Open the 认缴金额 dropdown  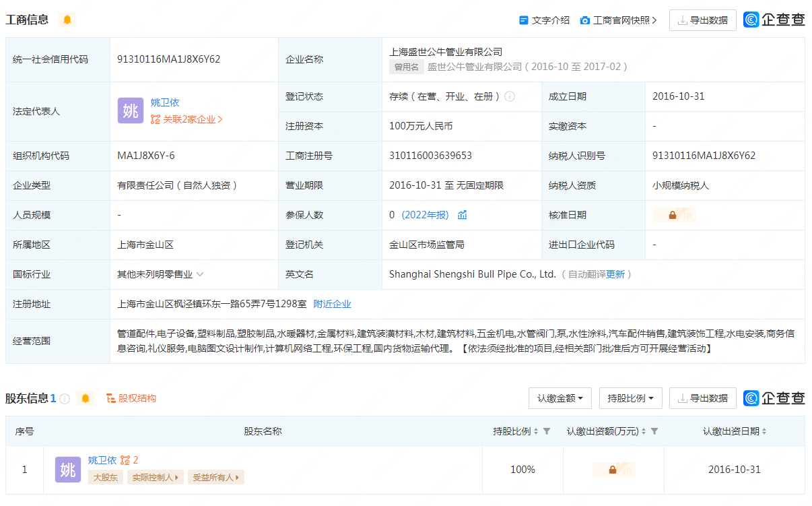pos(560,398)
